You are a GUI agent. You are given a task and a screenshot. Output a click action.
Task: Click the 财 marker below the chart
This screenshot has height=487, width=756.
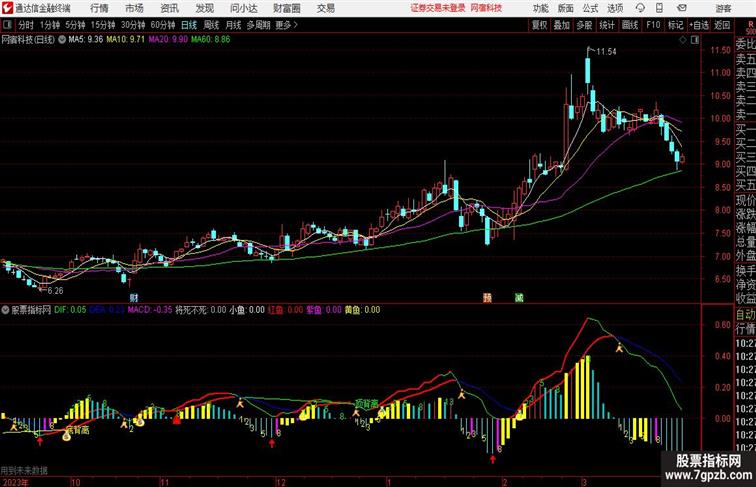pyautogui.click(x=134, y=298)
